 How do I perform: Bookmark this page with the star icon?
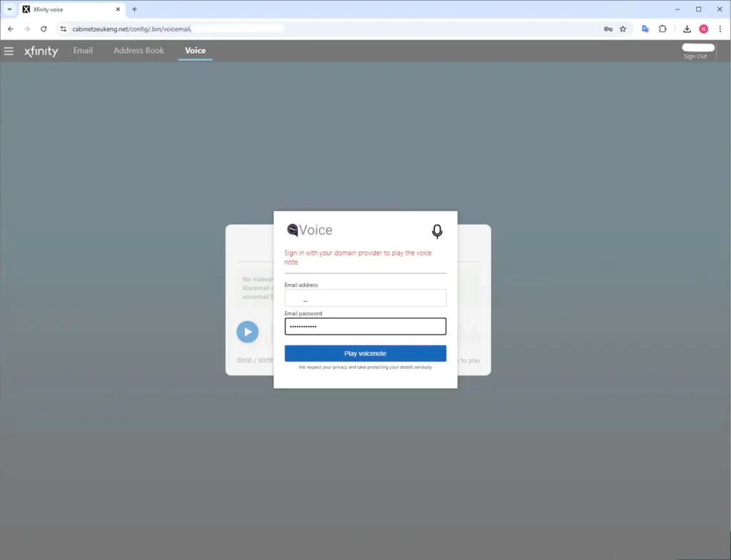(x=622, y=29)
